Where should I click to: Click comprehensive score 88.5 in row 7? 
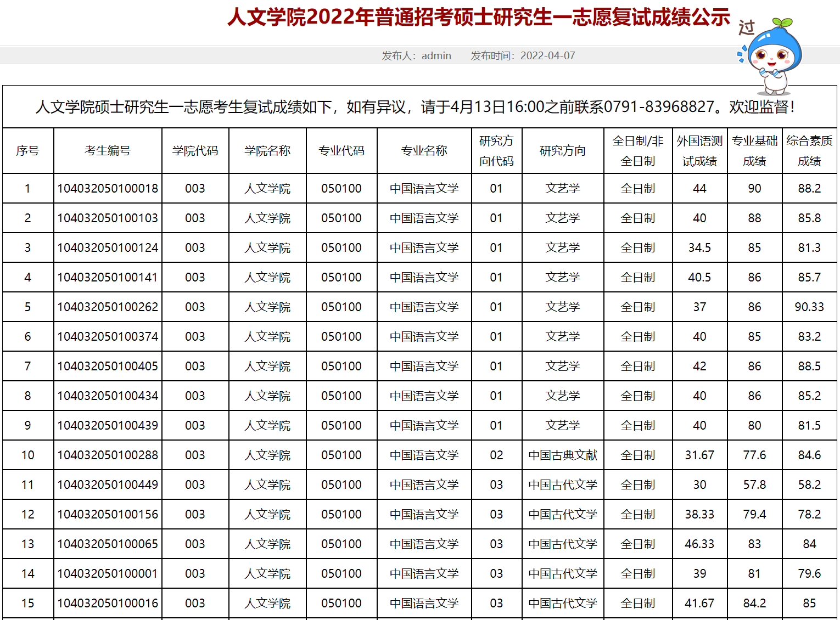(810, 367)
